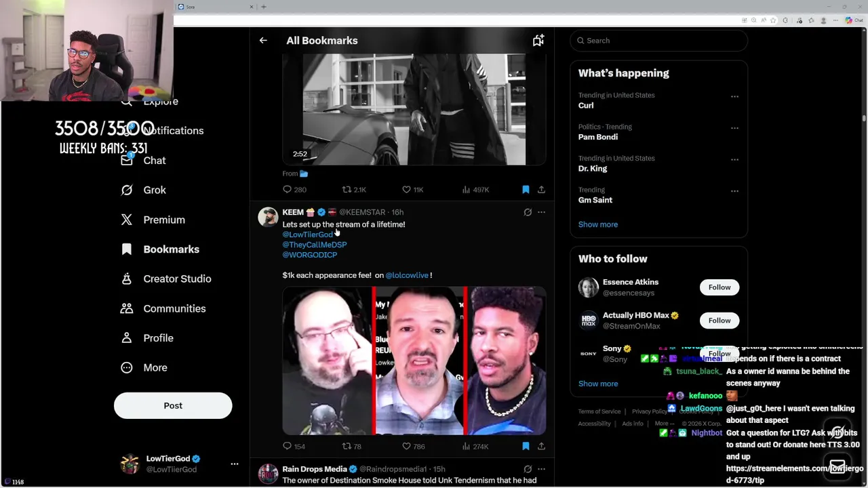
Task: Open replies on the video post with 280 comments
Action: click(x=294, y=190)
